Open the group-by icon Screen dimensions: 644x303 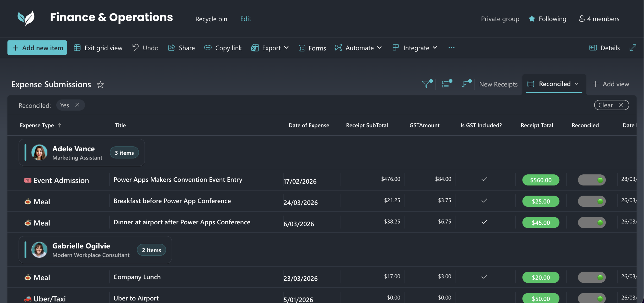click(446, 84)
